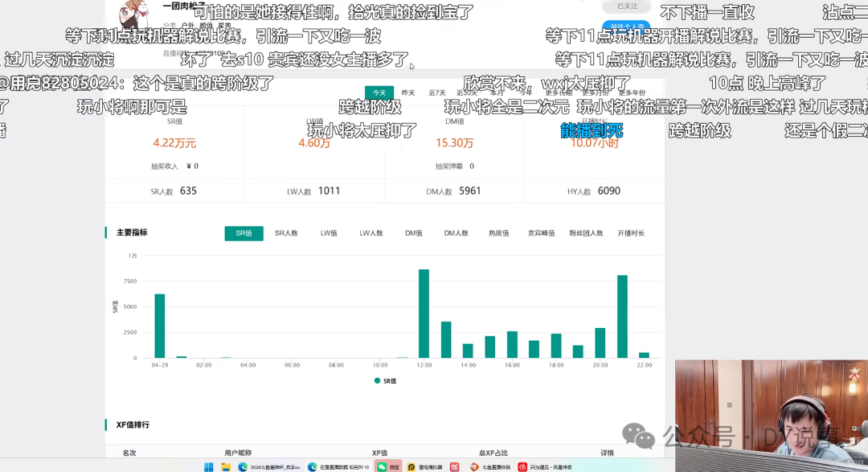Open the 更多日期 date picker
The image size is (868, 472).
point(559,92)
